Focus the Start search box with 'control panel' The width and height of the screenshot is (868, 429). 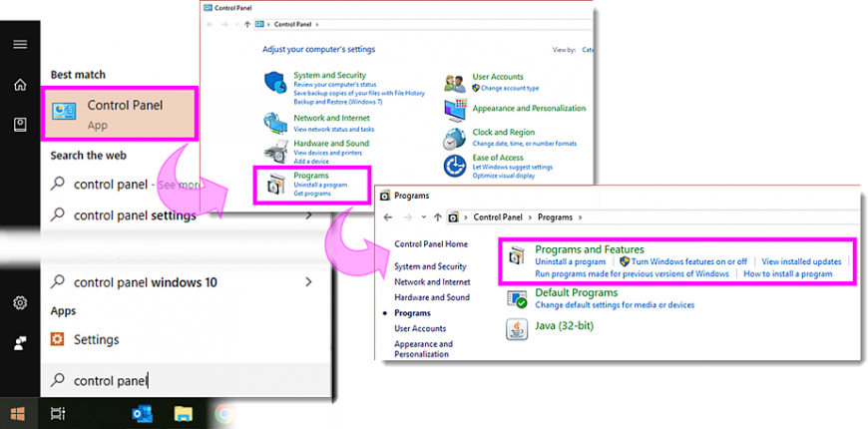(x=186, y=380)
